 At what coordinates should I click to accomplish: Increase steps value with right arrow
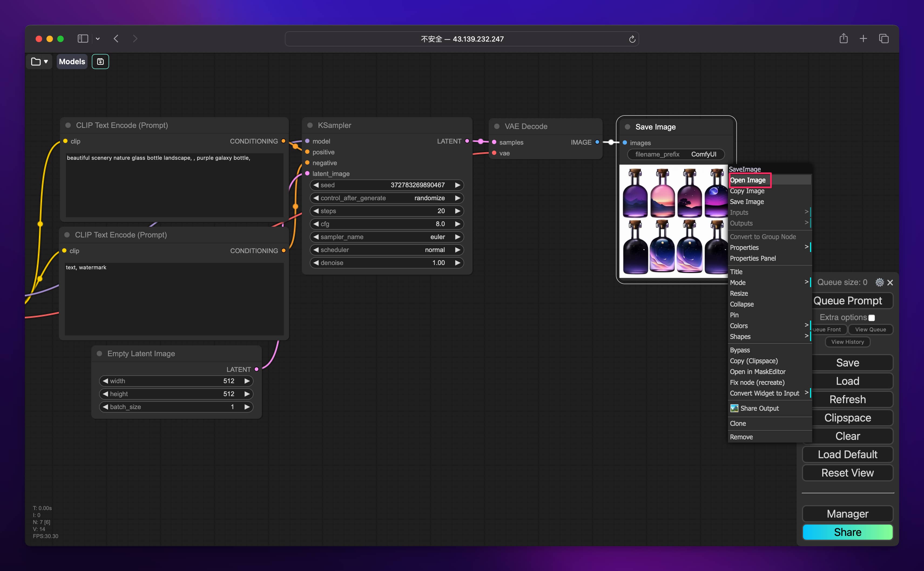tap(457, 211)
